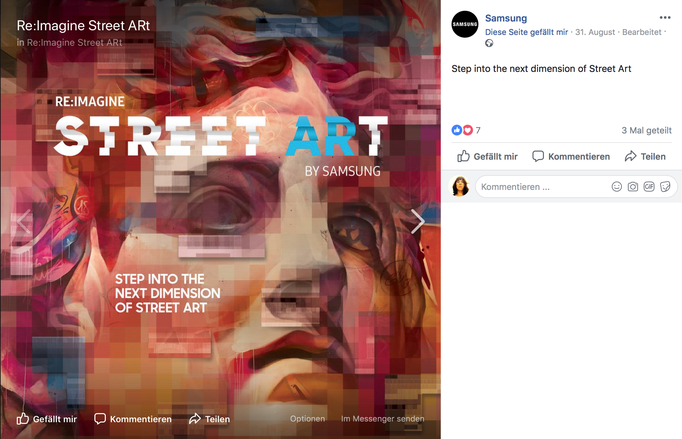Open the three-dot post options menu

pyautogui.click(x=665, y=17)
